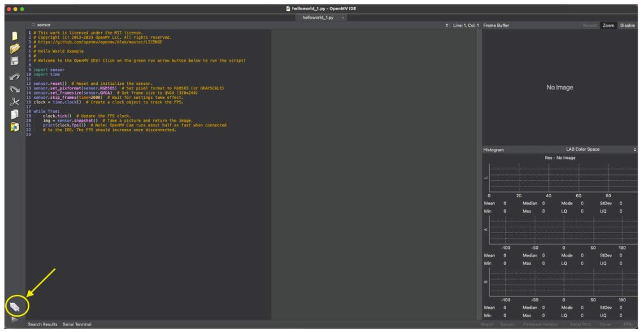Click the clock.tick() line
The width and height of the screenshot is (644, 332).
[87, 116]
